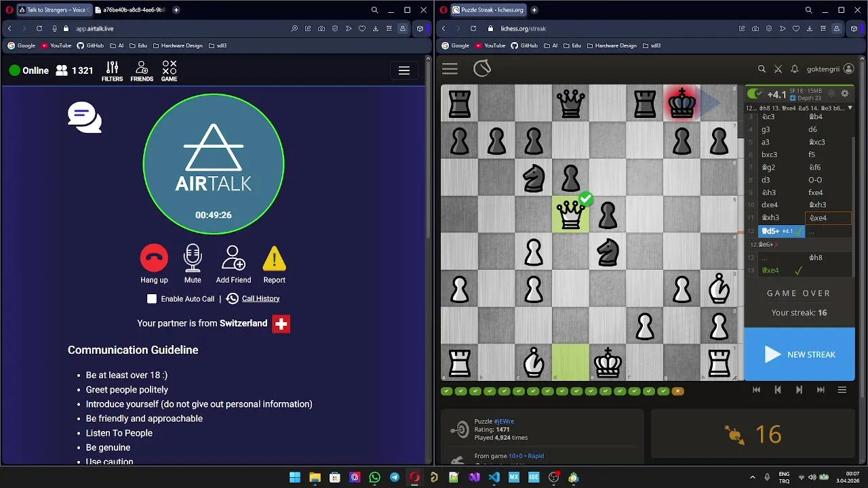Open OBS Studio from taskbar
Screen dimensions: 868x488
coord(553,477)
